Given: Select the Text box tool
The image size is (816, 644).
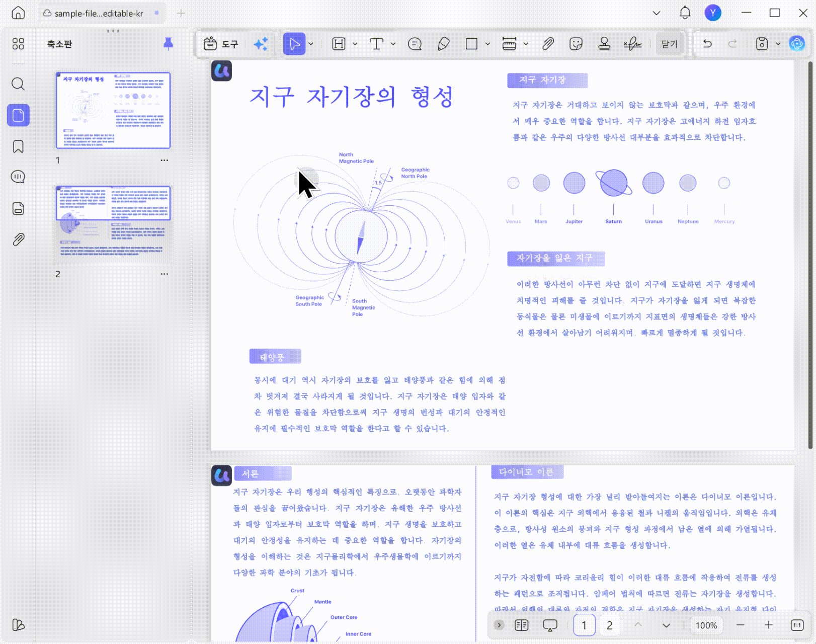Looking at the screenshot, I should click(376, 44).
